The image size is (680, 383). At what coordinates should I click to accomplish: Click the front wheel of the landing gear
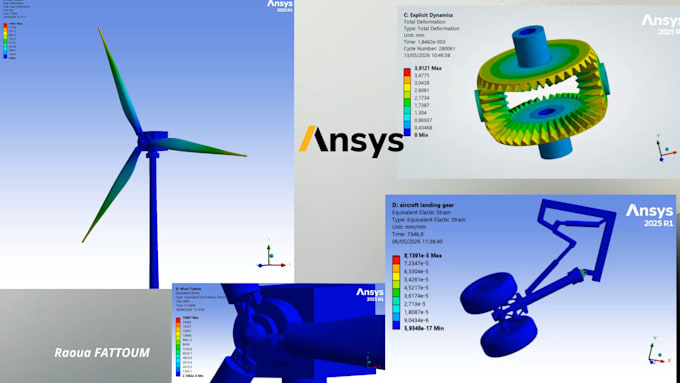tap(509, 336)
